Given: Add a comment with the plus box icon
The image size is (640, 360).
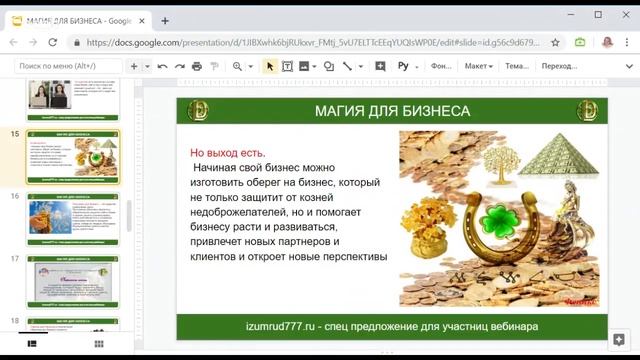Looking at the screenshot, I should (380, 66).
